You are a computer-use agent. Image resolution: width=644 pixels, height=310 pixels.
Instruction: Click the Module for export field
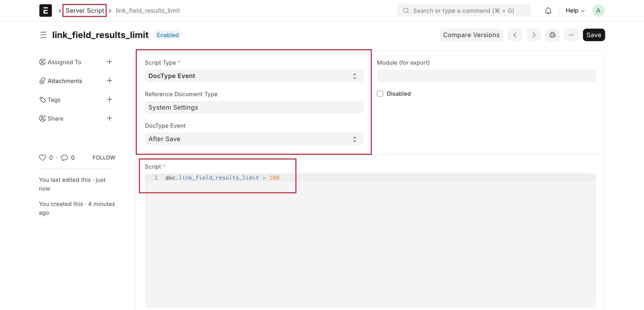[x=486, y=76]
